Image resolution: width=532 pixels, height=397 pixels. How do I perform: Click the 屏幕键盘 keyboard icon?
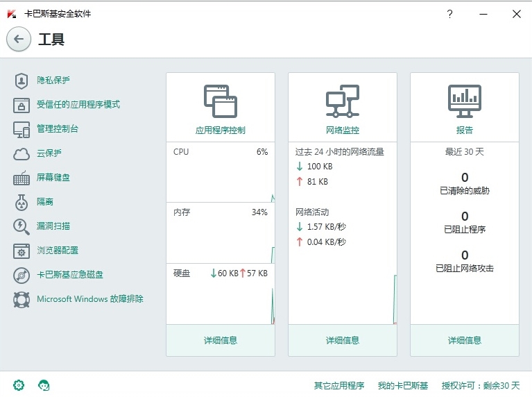tap(22, 178)
